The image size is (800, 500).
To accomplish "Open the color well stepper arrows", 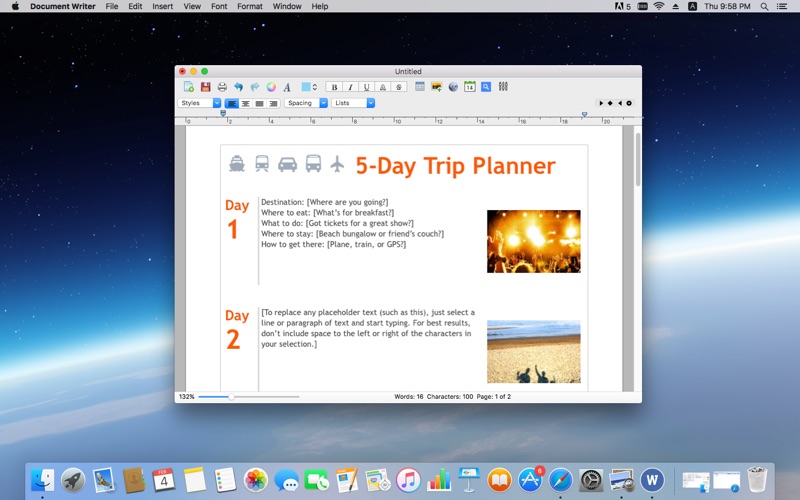I will (x=315, y=87).
